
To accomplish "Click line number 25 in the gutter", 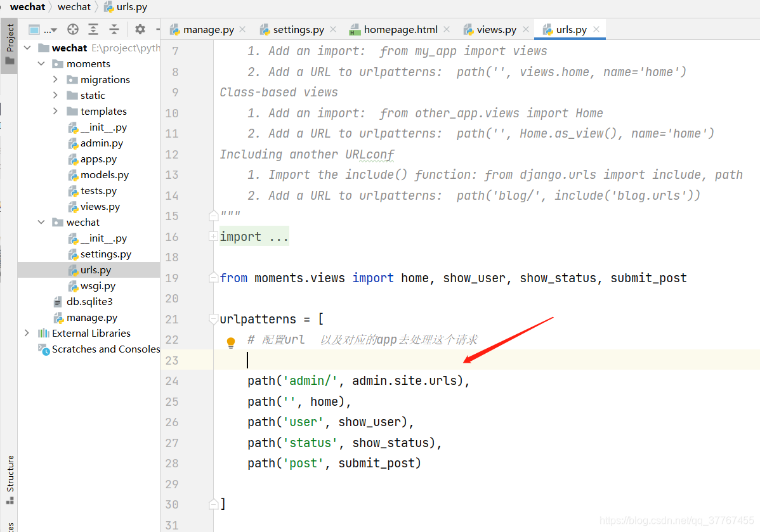I will (171, 401).
